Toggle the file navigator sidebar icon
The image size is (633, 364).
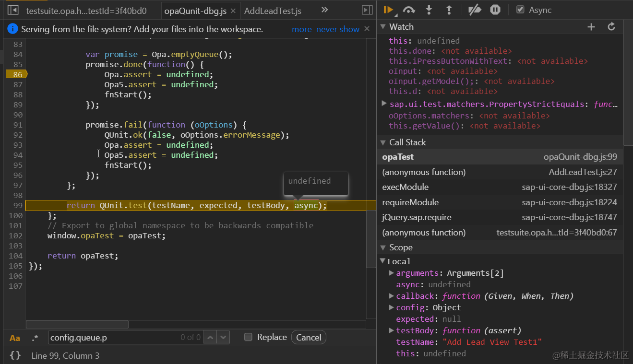[x=13, y=10]
